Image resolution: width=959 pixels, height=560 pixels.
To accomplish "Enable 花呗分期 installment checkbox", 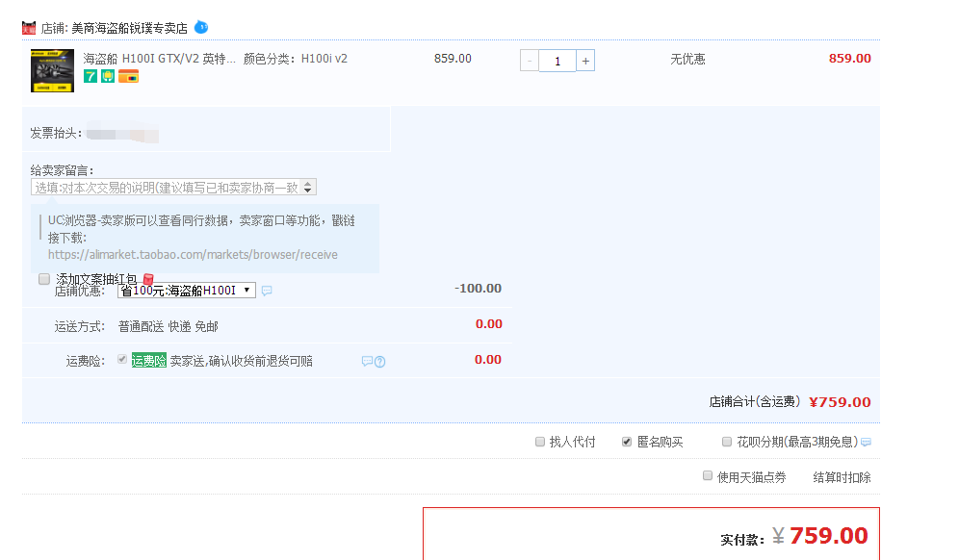I will (727, 442).
